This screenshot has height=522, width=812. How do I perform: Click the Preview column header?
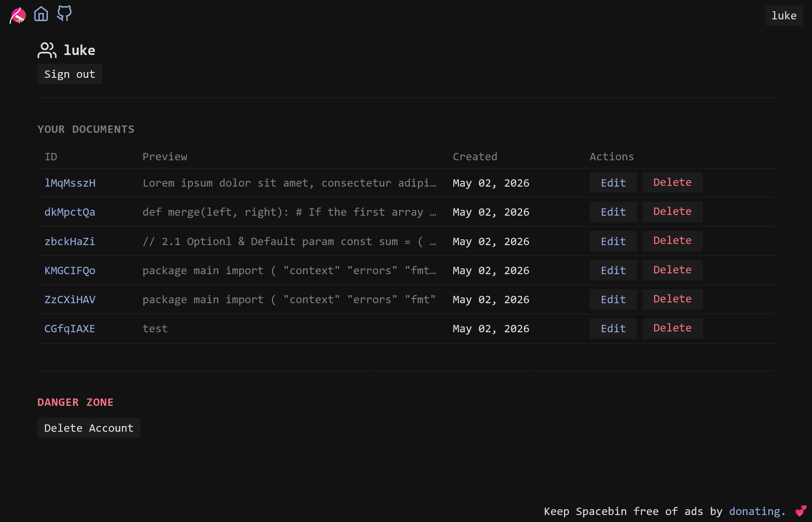coord(165,156)
